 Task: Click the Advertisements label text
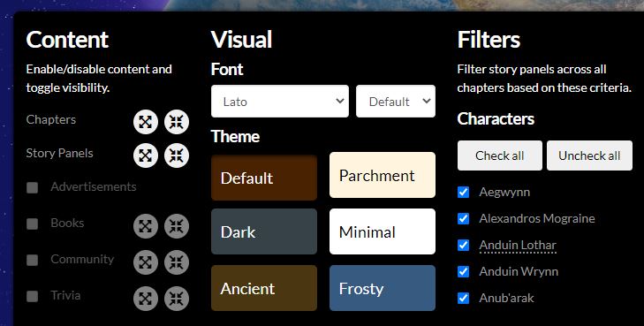[94, 186]
